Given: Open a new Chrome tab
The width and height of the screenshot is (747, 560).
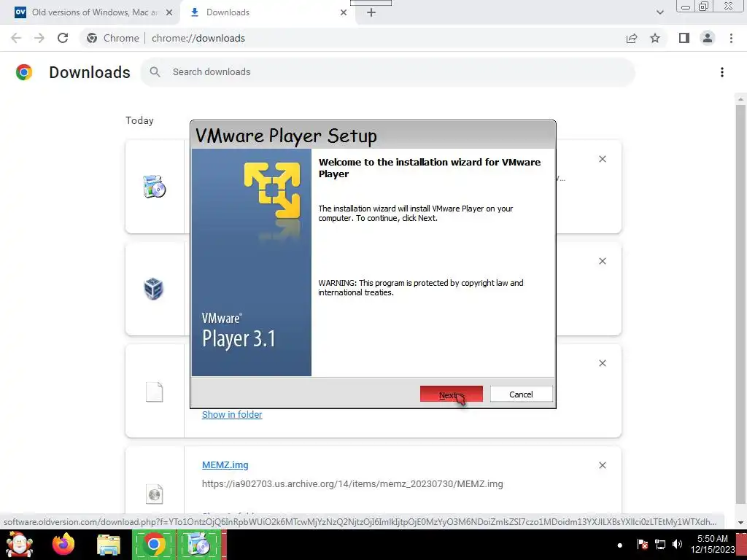Looking at the screenshot, I should (371, 12).
